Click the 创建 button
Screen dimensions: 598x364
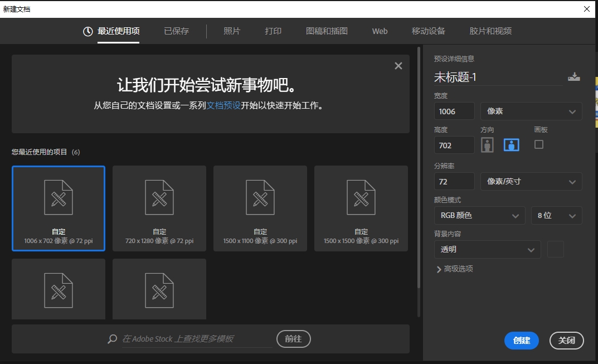(x=521, y=341)
